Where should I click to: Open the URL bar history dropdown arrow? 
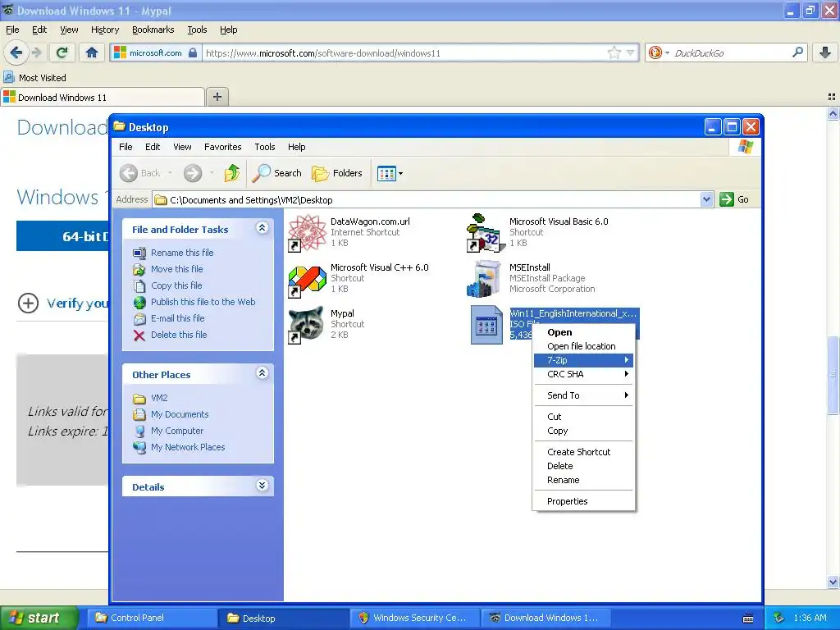tap(631, 52)
